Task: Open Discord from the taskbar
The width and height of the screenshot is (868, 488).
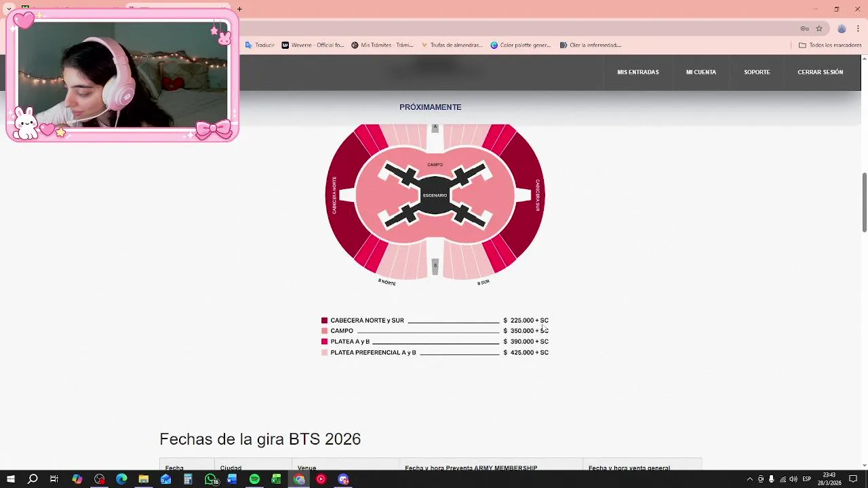Action: click(x=343, y=479)
